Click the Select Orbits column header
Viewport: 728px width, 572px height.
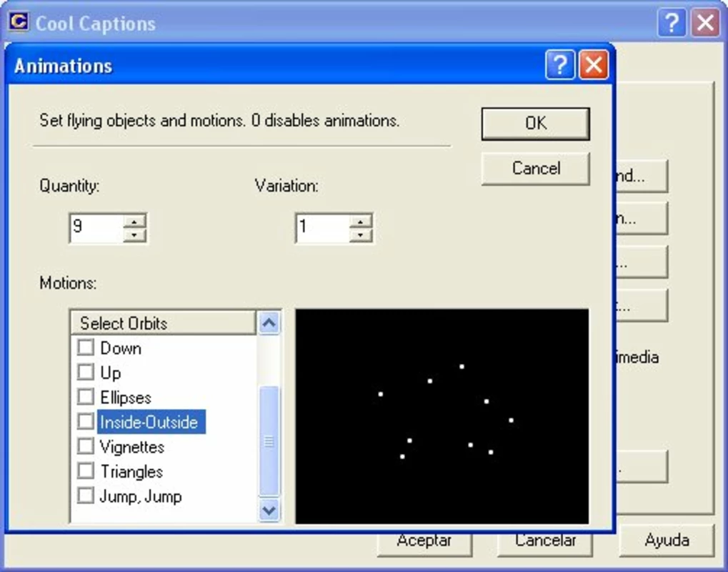(x=163, y=323)
